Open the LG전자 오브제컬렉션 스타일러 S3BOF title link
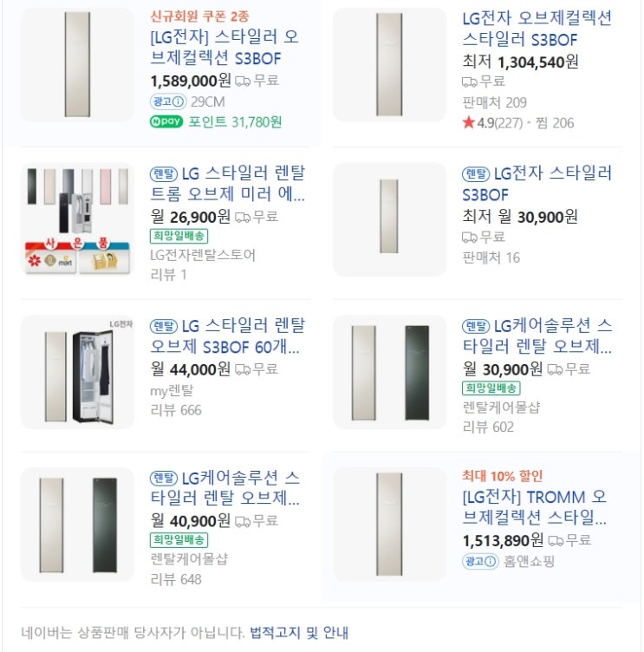Screen dimensions: 644x652 [x=537, y=29]
